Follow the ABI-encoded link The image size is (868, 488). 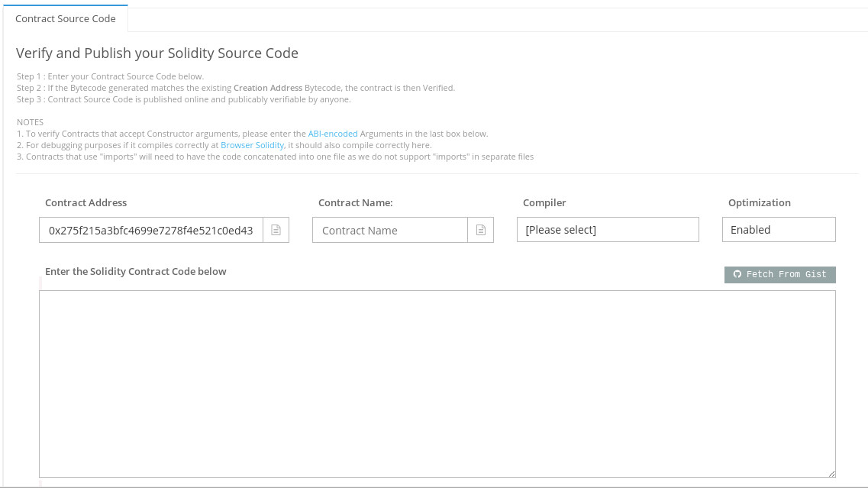(333, 134)
